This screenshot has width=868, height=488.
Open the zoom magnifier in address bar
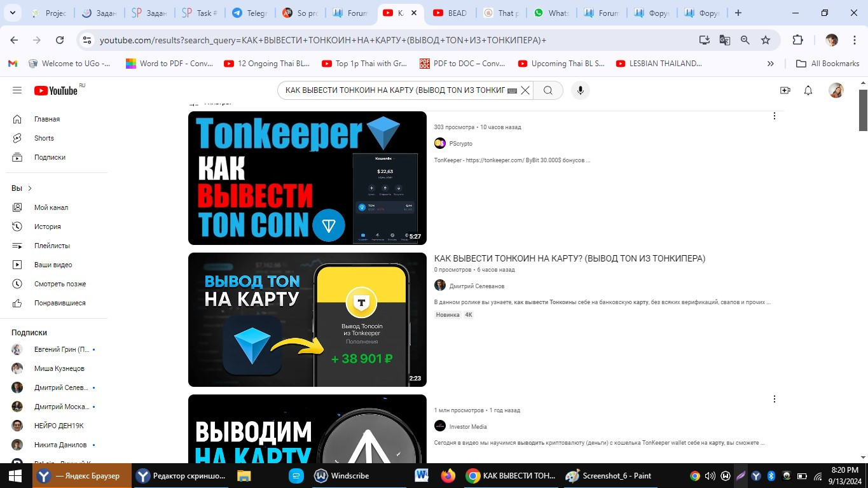tap(745, 40)
